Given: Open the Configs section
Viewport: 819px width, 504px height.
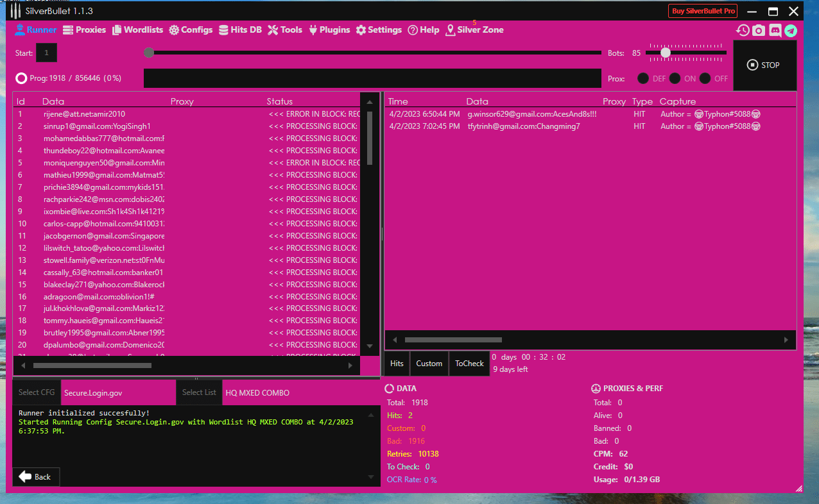Looking at the screenshot, I should tap(191, 29).
